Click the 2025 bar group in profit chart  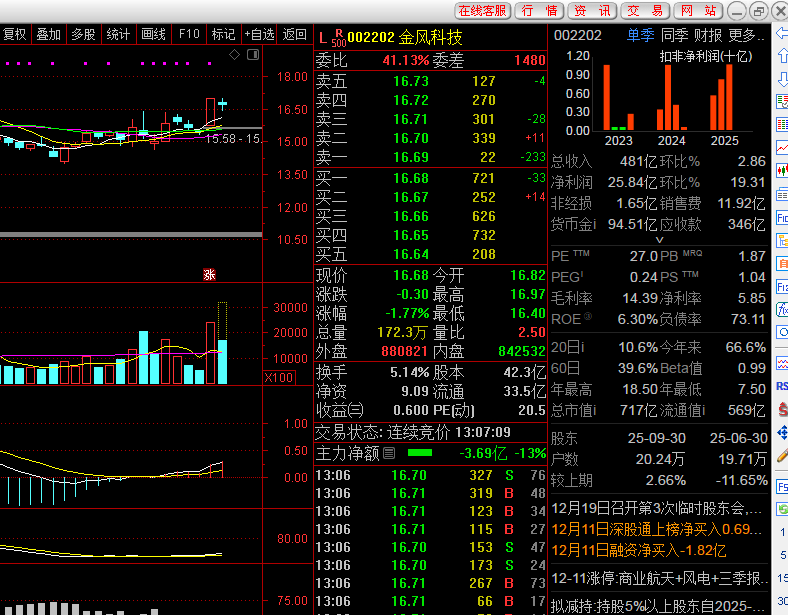721,97
